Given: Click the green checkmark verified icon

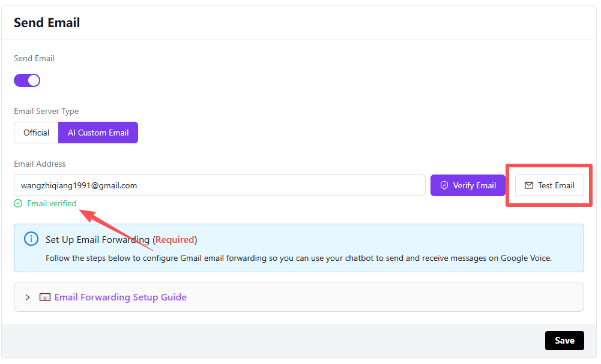Looking at the screenshot, I should point(18,203).
